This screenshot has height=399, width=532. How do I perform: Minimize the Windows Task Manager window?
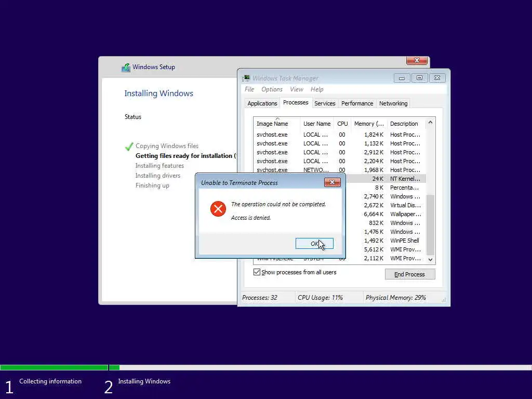[402, 78]
